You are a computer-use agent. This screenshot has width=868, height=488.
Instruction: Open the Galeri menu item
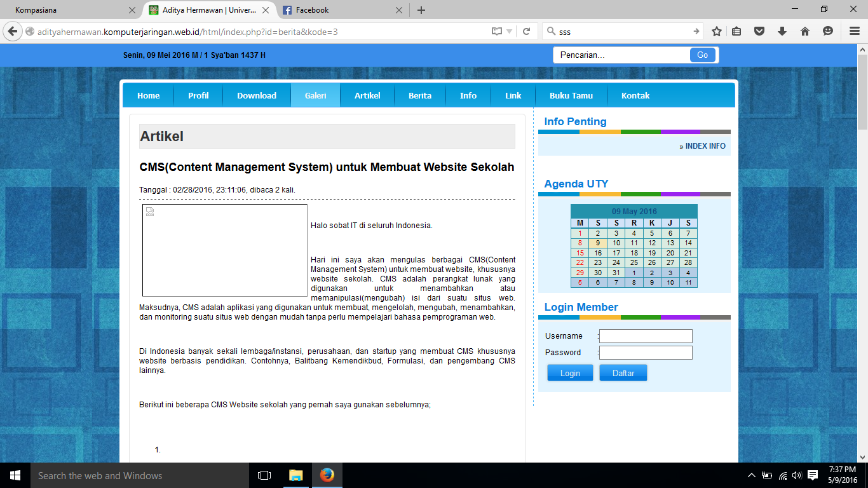(315, 95)
